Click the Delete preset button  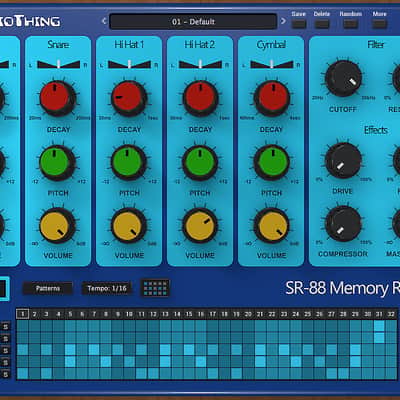322,24
